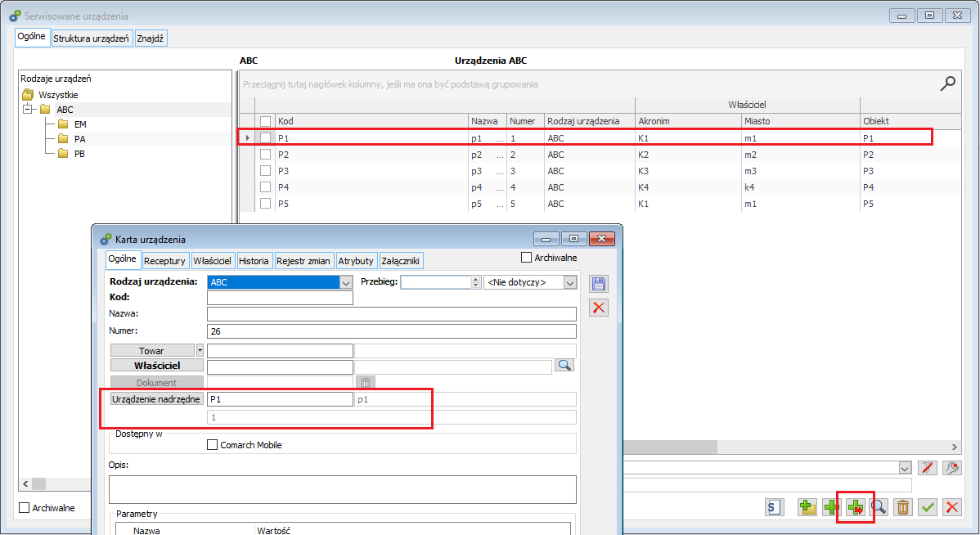Click the red X discard icon in Karta urządzenia
This screenshot has width=980, height=535.
click(598, 308)
